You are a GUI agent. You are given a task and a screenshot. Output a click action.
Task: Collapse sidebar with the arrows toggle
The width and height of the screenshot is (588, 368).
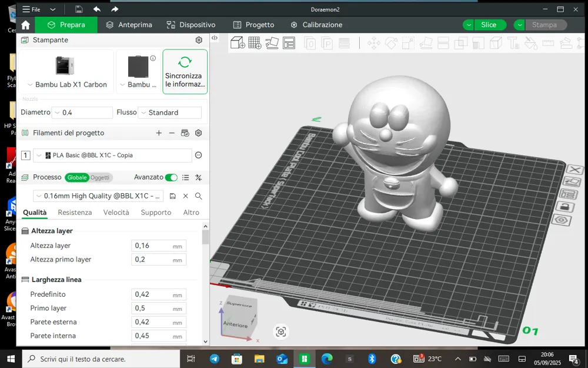pyautogui.click(x=215, y=38)
